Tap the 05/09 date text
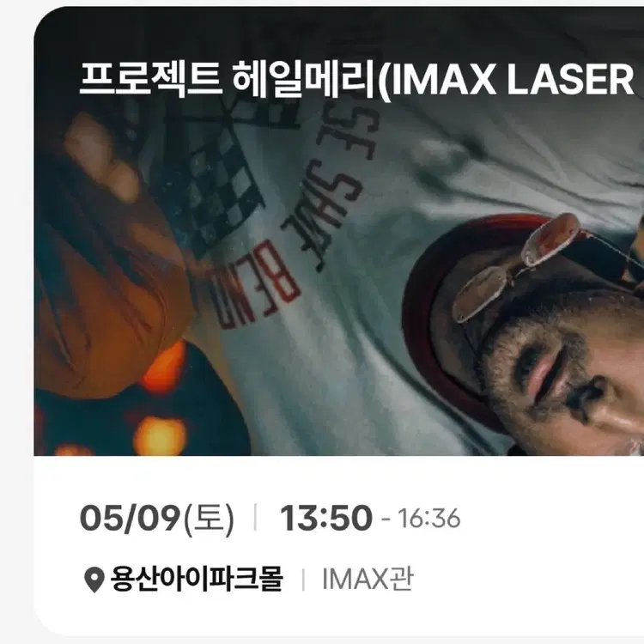The height and width of the screenshot is (644, 644). click(x=131, y=518)
